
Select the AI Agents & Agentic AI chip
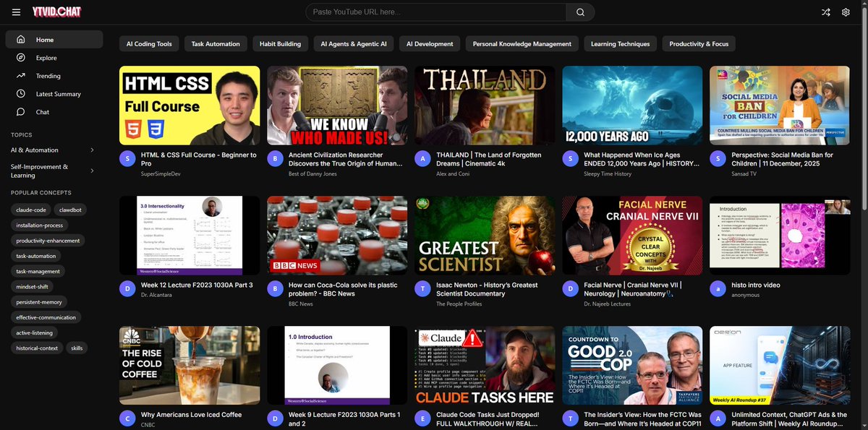[x=354, y=43]
